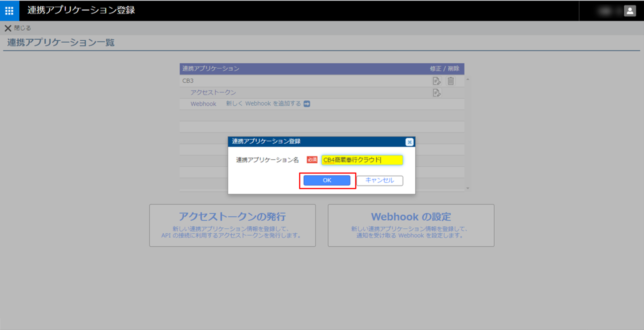Click the 連携アプリケーション column header
The height and width of the screenshot is (330, 644).
[210, 69]
